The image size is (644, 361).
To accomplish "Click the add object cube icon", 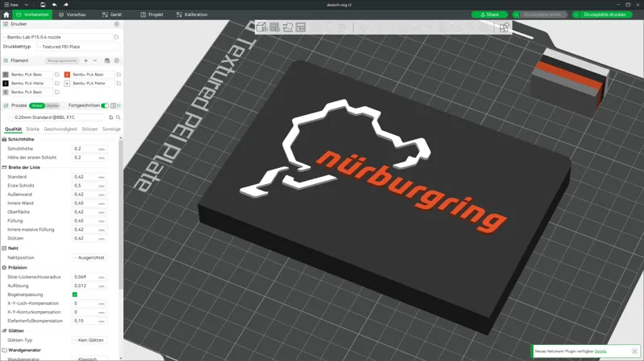I will pyautogui.click(x=262, y=27).
